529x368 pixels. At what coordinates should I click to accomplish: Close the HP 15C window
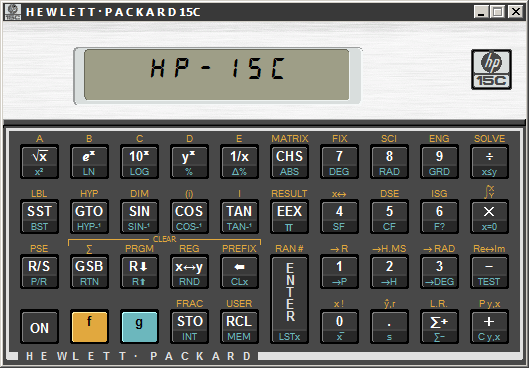[x=516, y=12]
